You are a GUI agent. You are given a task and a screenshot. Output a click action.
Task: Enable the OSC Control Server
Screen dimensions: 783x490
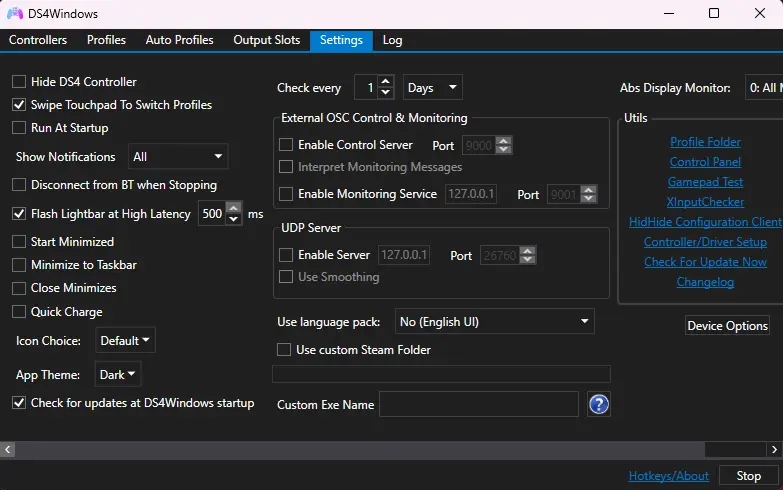coord(286,144)
